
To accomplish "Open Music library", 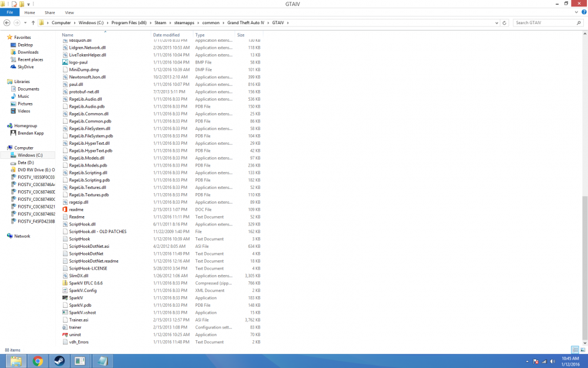I will point(24,97).
